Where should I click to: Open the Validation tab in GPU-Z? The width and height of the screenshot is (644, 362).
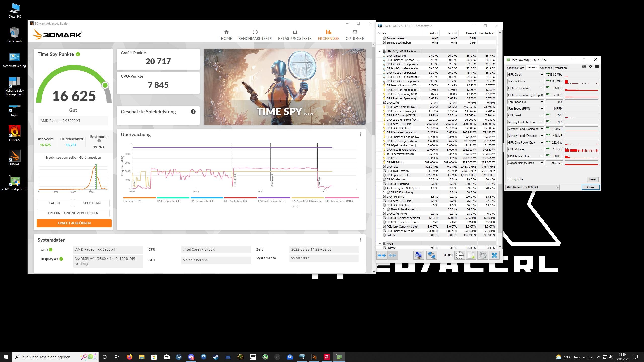(x=561, y=68)
